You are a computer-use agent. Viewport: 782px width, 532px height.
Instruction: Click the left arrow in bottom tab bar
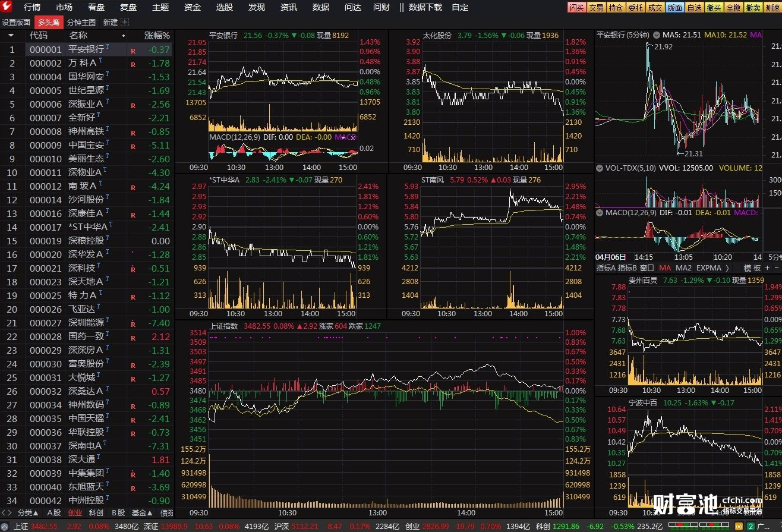[x=4, y=512]
